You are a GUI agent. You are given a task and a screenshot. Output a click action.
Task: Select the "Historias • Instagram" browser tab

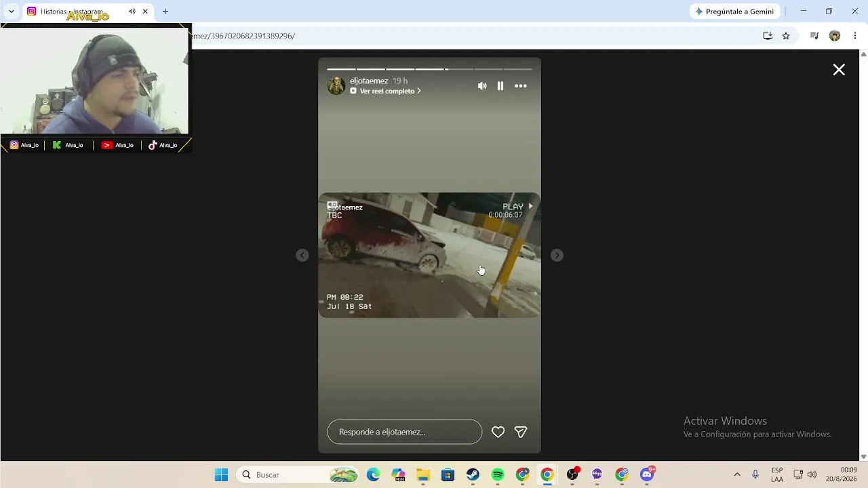pyautogui.click(x=88, y=12)
